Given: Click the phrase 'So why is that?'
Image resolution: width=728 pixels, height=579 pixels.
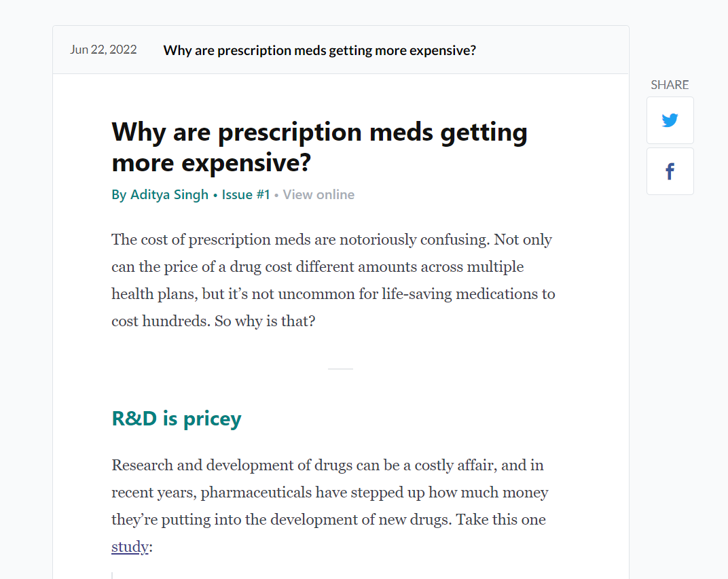Looking at the screenshot, I should [x=265, y=321].
